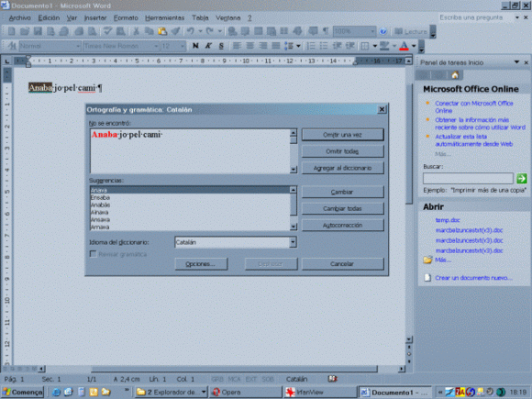532x399 pixels.
Task: Open the Insertar menu
Action: coord(95,18)
